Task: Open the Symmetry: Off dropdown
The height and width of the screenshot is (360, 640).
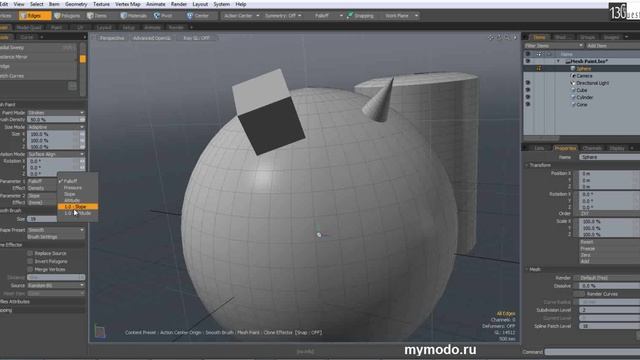Action: [x=283, y=16]
